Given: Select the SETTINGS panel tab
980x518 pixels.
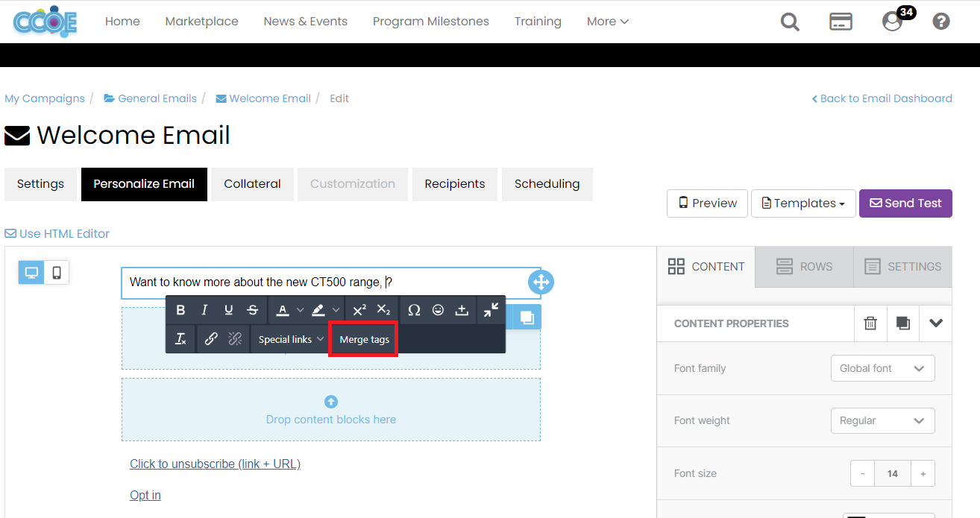Looking at the screenshot, I should (902, 267).
